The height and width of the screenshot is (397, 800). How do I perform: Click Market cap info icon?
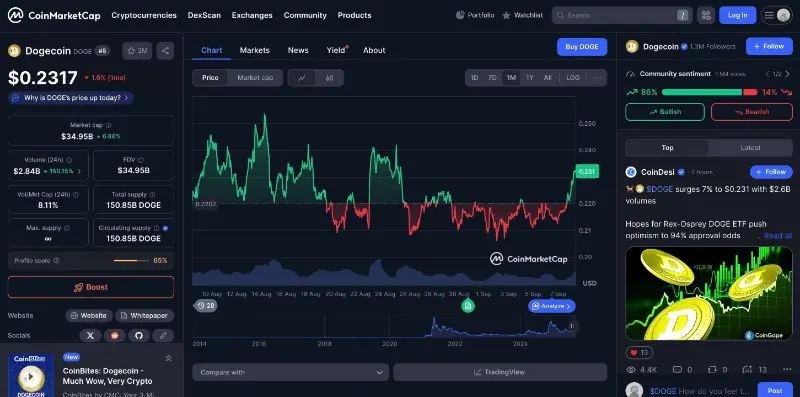pos(108,125)
